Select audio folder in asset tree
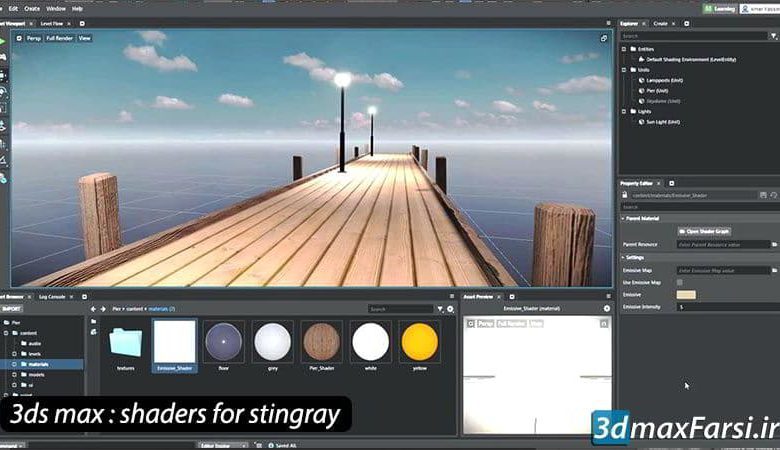Image resolution: width=780 pixels, height=450 pixels. 34,344
